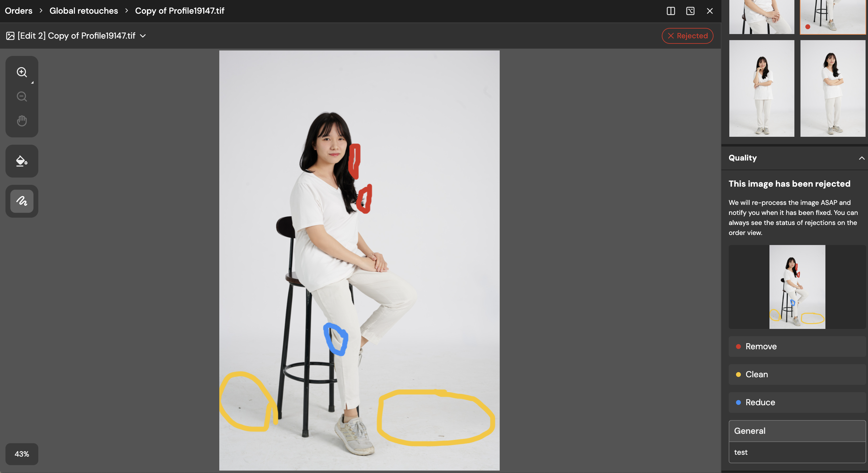Click the image file icon beside title
The image size is (868, 473).
click(10, 36)
